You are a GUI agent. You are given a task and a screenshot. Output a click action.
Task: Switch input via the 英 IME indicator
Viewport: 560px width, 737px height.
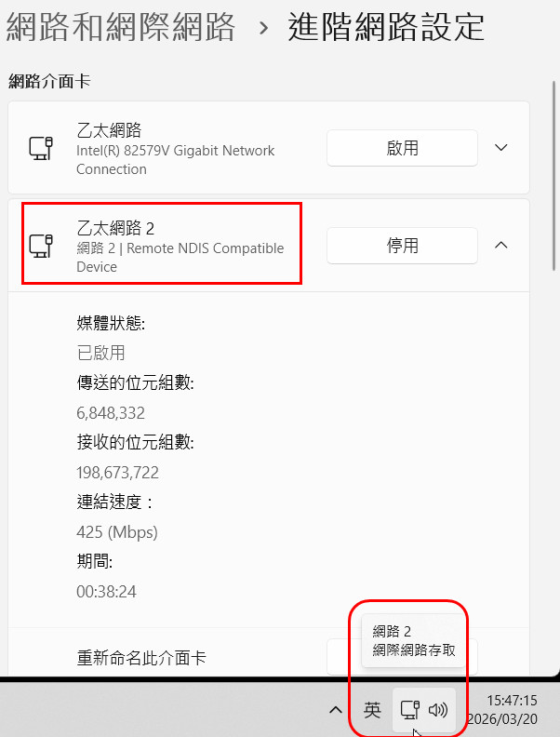click(372, 710)
